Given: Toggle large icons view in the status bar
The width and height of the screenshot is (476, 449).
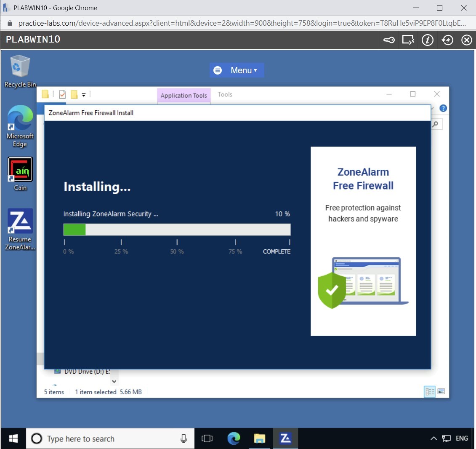Looking at the screenshot, I should point(442,392).
